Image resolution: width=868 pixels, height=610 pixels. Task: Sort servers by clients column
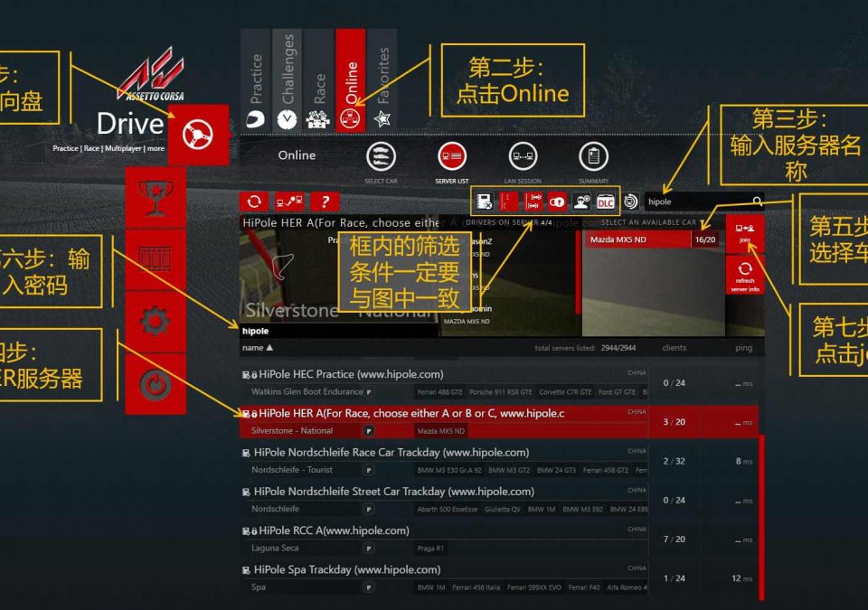click(674, 348)
